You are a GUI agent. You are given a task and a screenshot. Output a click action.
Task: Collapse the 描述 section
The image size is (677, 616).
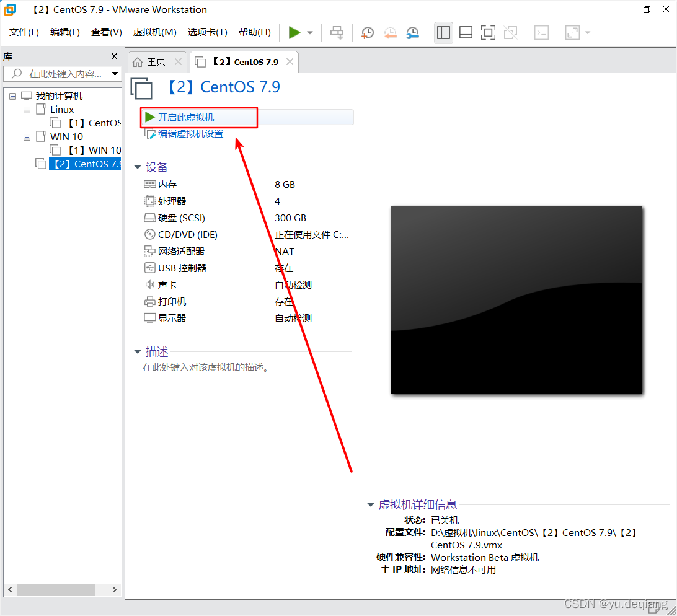click(138, 352)
